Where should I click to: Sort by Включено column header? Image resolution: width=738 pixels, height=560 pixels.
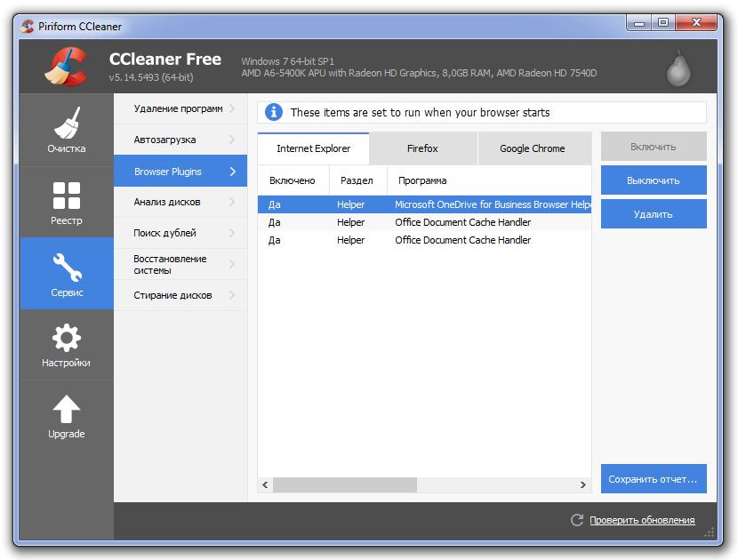293,180
